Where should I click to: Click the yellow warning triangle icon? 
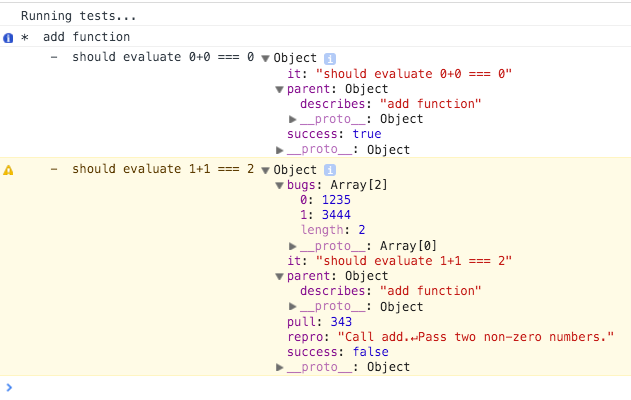(8, 170)
